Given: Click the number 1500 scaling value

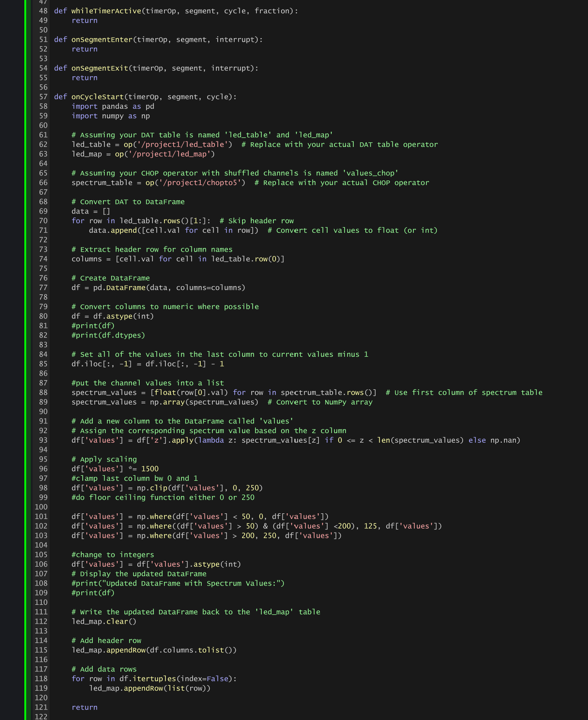Looking at the screenshot, I should [x=150, y=469].
